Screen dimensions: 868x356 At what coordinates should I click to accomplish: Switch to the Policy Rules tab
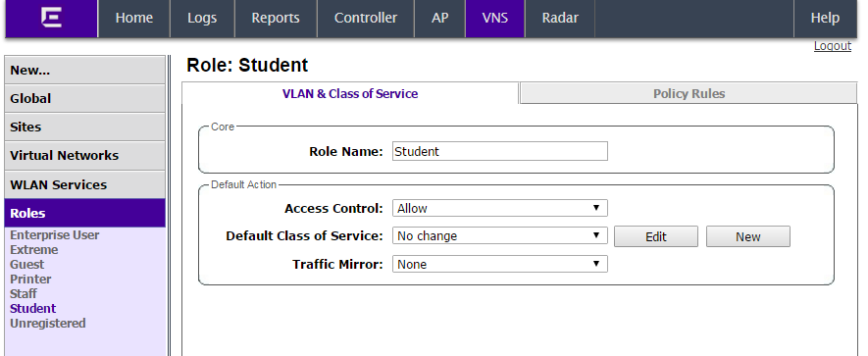689,93
